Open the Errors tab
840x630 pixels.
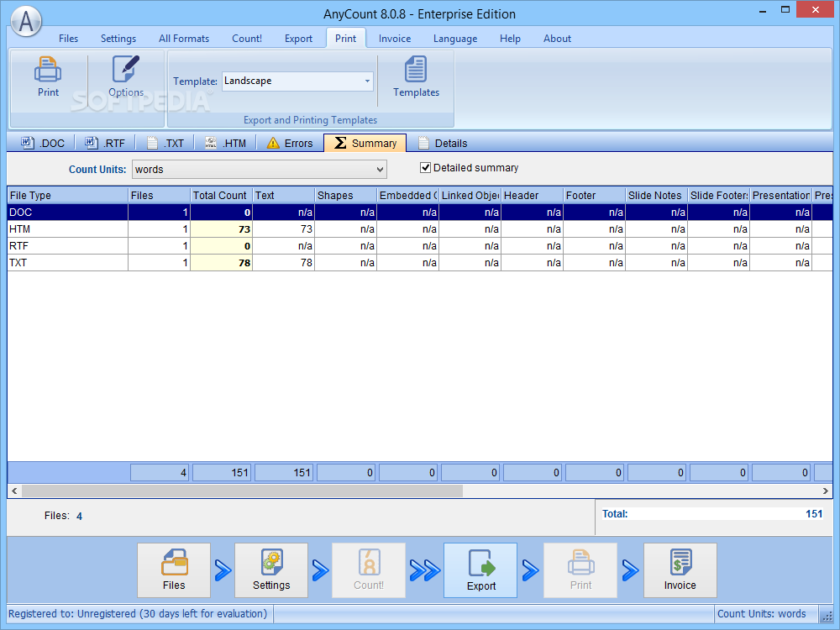(290, 143)
